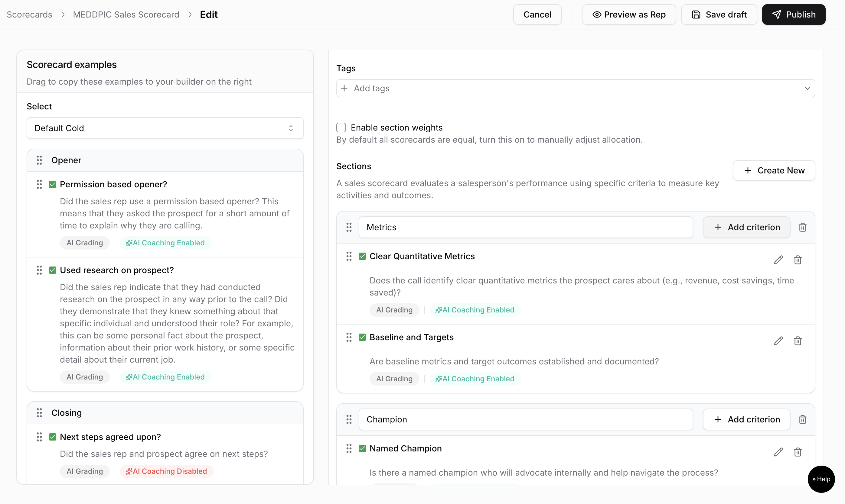845x504 pixels.
Task: Click the Edit breadcrumb label
Action: click(209, 15)
